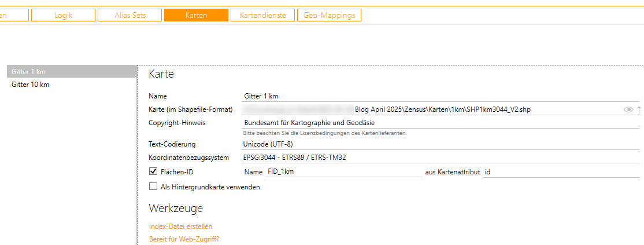The height and width of the screenshot is (245, 644).
Task: Click the Name field containing Gitter 1 km
Action: coord(439,96)
